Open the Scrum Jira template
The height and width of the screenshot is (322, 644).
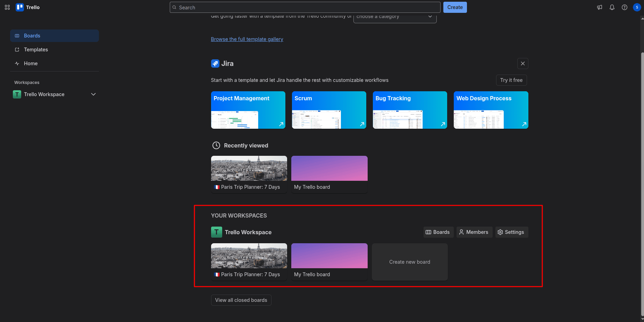pyautogui.click(x=329, y=110)
